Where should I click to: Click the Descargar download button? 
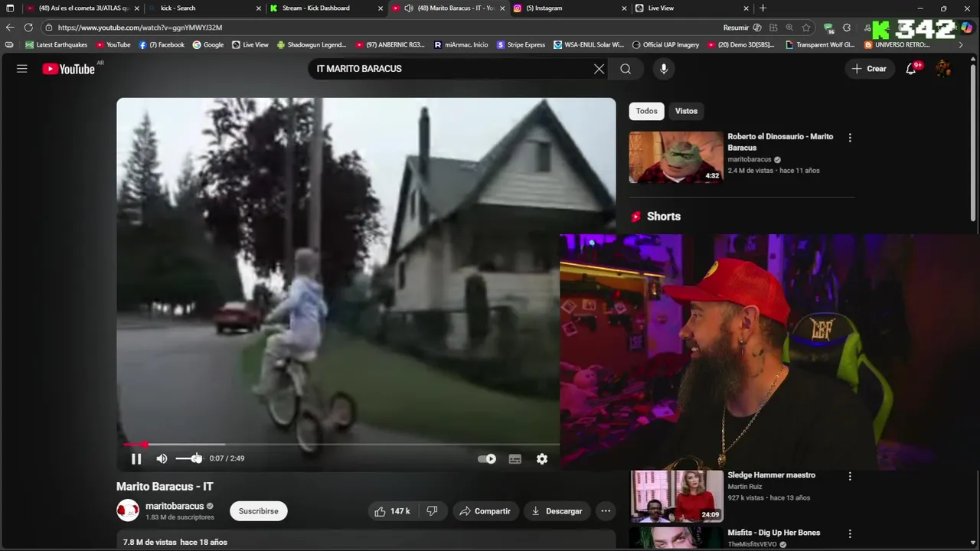click(x=557, y=511)
